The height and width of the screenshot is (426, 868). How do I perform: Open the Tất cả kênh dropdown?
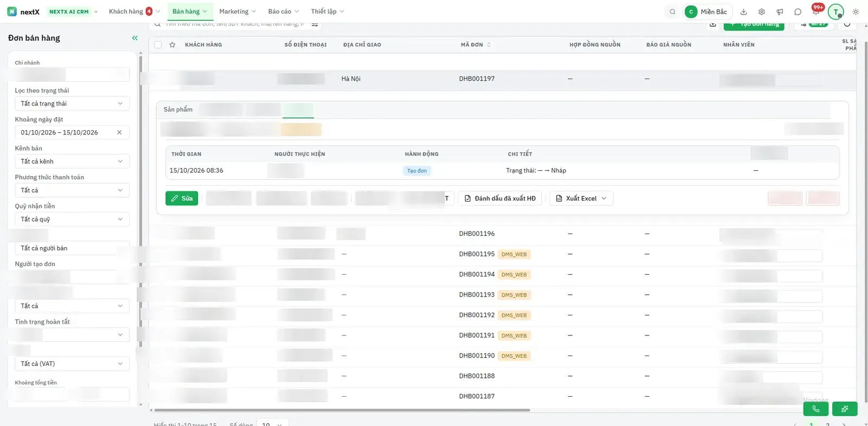(x=72, y=162)
